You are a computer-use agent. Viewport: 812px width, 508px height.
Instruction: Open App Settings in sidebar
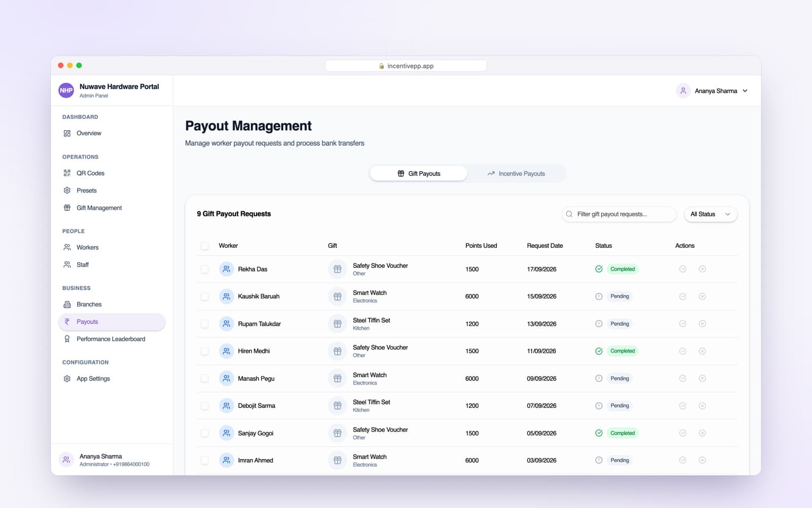[x=112, y=378]
